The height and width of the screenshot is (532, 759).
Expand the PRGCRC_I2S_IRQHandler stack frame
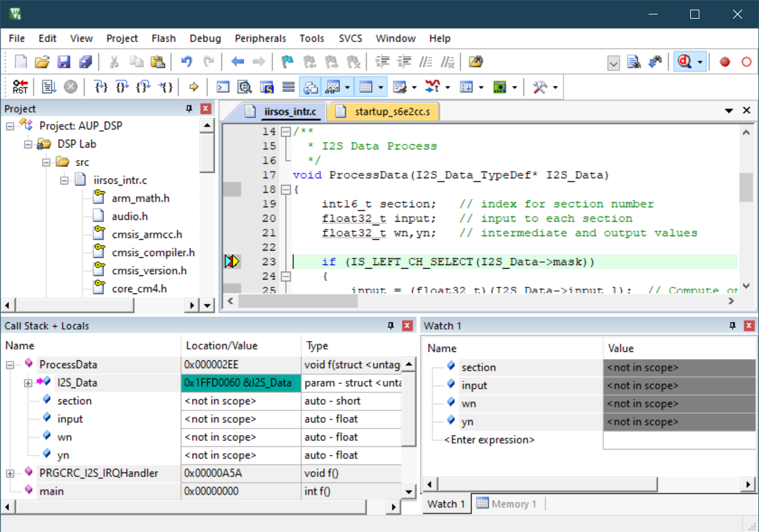(x=10, y=474)
